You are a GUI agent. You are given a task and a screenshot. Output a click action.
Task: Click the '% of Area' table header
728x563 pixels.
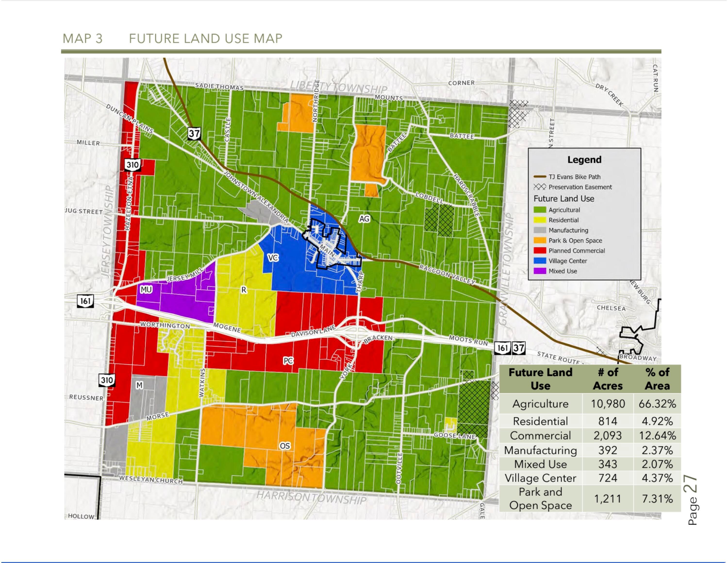(x=657, y=379)
